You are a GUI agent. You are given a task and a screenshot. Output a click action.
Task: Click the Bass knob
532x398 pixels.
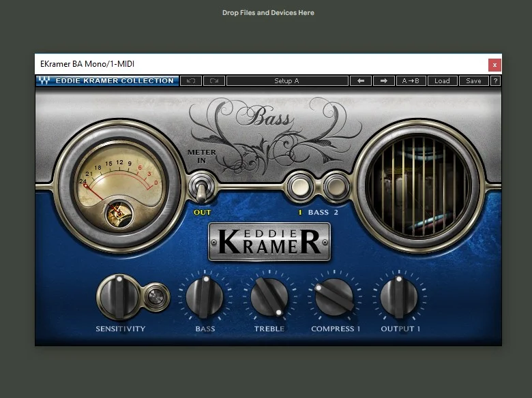pos(205,296)
